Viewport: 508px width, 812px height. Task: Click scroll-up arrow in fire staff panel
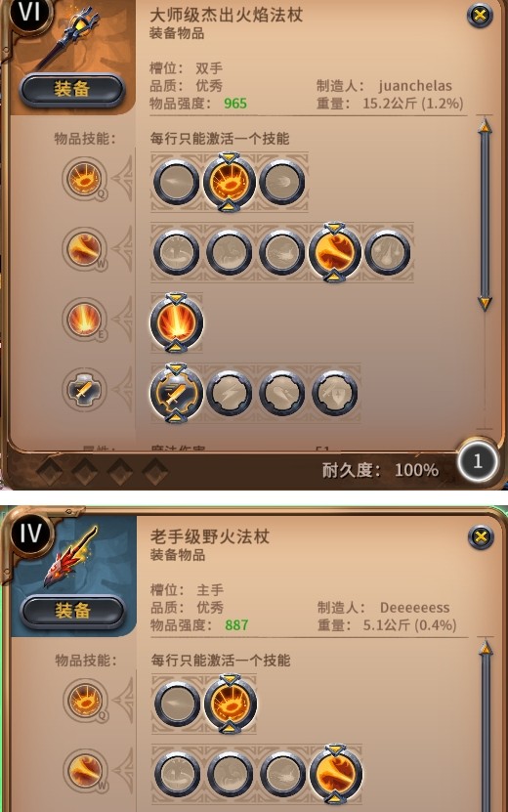pyautogui.click(x=485, y=126)
